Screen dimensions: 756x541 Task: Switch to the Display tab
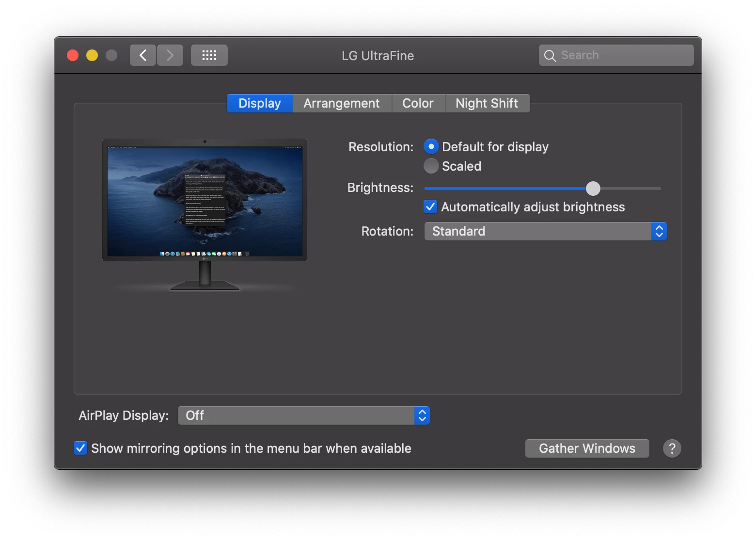coord(260,103)
